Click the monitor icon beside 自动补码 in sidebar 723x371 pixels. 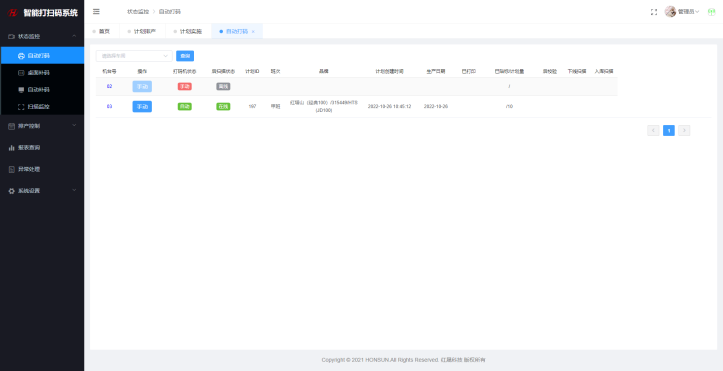click(21, 90)
